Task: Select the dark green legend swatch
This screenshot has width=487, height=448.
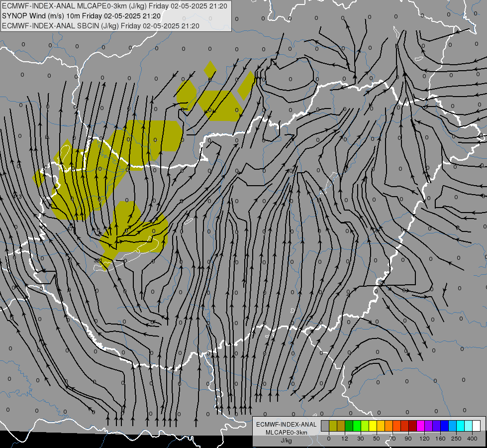Action: pos(349,426)
